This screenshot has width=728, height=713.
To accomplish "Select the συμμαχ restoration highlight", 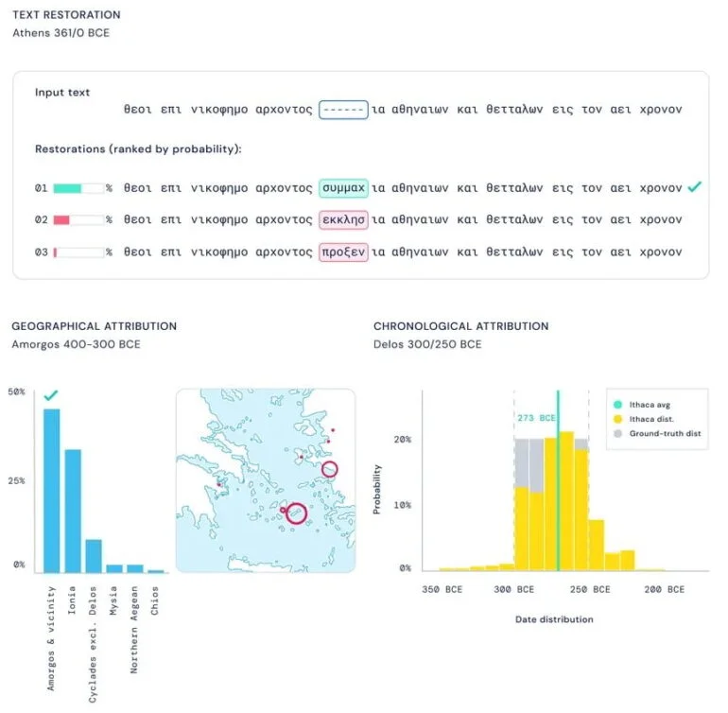I will [x=343, y=188].
